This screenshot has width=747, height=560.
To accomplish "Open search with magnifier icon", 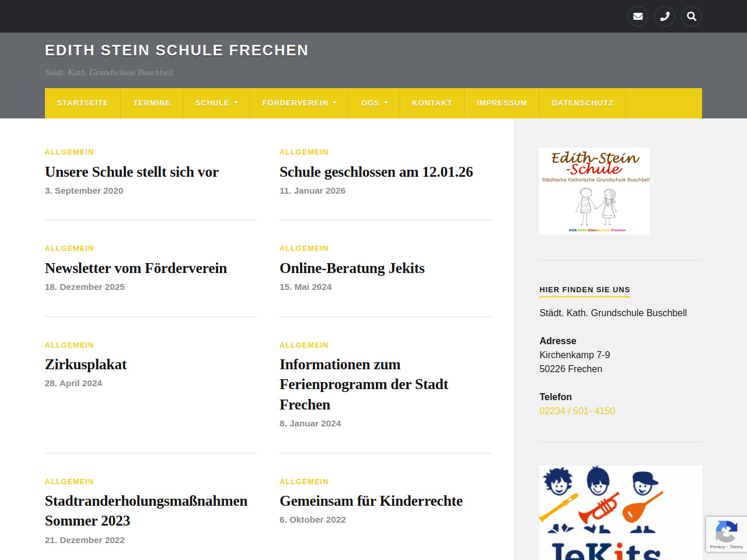I will click(692, 16).
